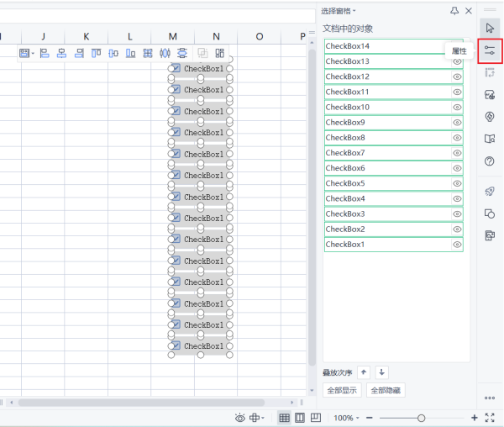504x427 pixels.
Task: Pin the selection pane
Action: 454,11
